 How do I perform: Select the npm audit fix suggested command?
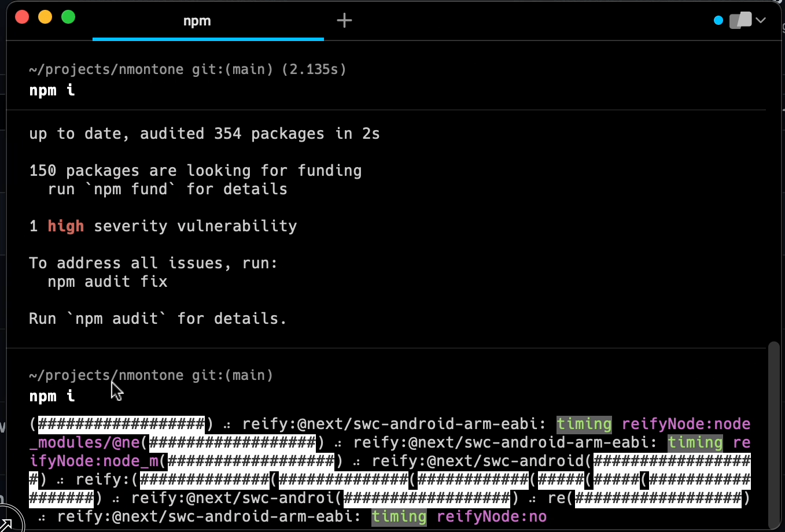[109, 282]
